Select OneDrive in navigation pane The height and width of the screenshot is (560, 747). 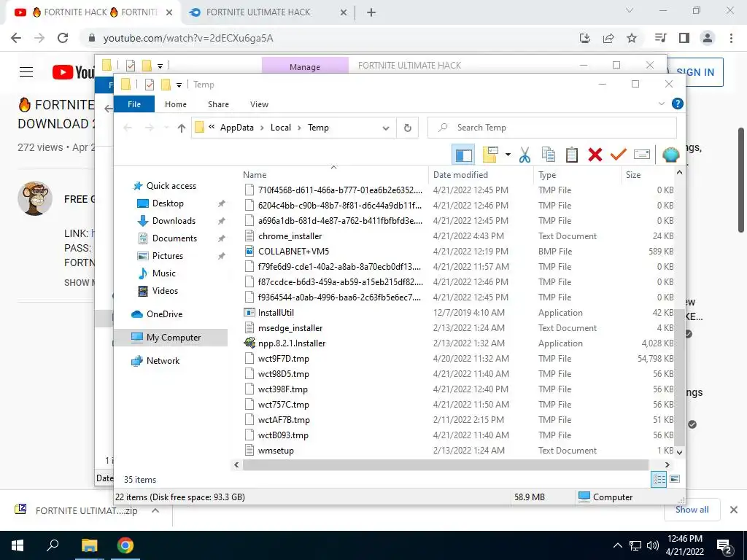pos(164,314)
